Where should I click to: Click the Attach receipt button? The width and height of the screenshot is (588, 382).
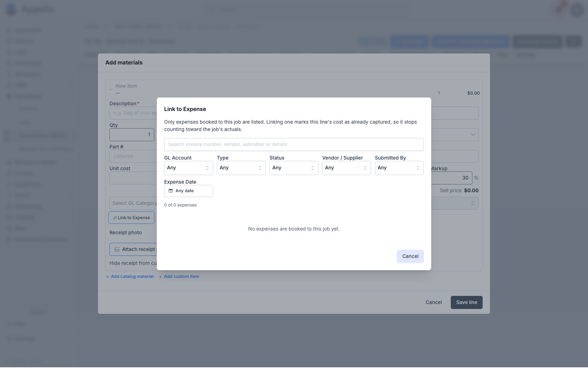[134, 249]
